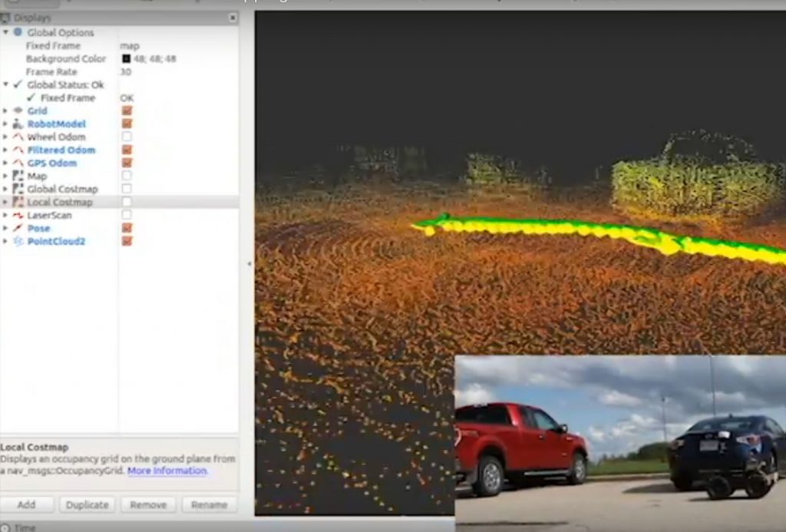Click the Background Color black swatch
This screenshot has height=532, width=786.
[x=126, y=58]
